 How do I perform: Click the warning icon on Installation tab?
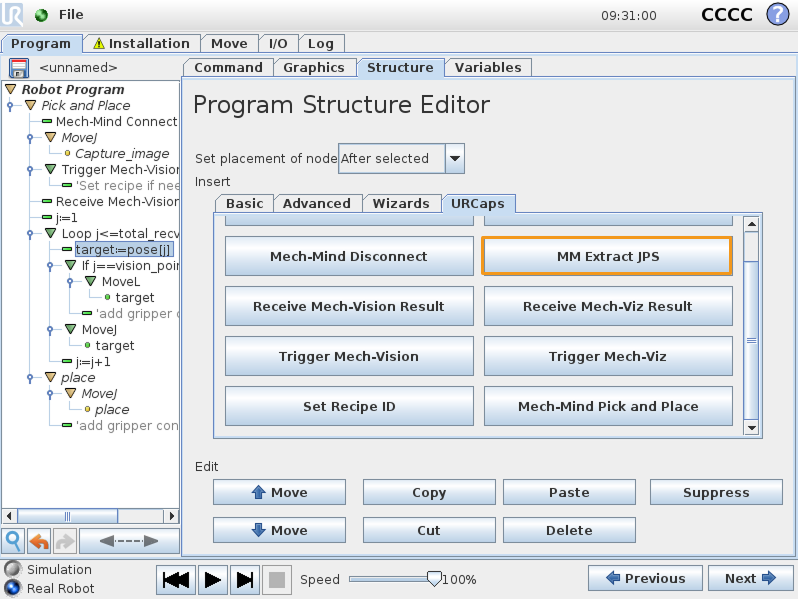99,44
